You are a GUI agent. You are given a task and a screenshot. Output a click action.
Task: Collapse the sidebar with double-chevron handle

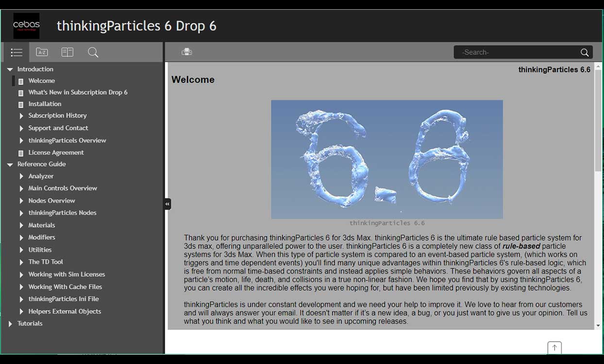pos(168,204)
